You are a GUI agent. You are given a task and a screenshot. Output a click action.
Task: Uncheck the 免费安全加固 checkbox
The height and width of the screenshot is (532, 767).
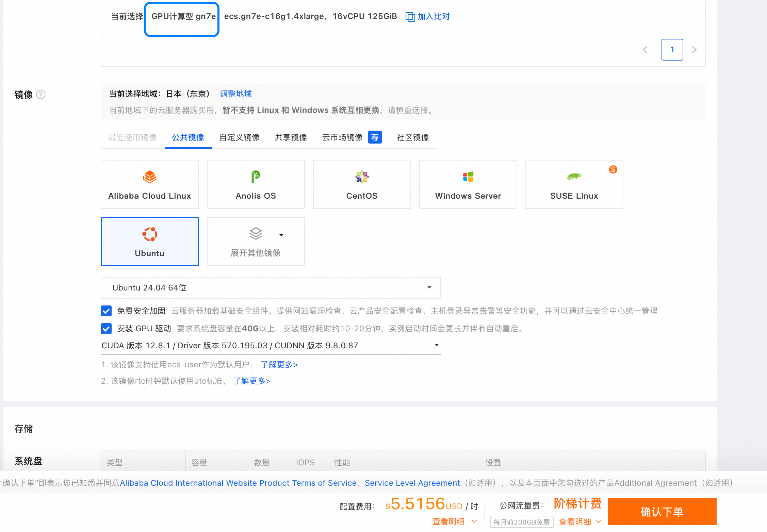pyautogui.click(x=106, y=311)
